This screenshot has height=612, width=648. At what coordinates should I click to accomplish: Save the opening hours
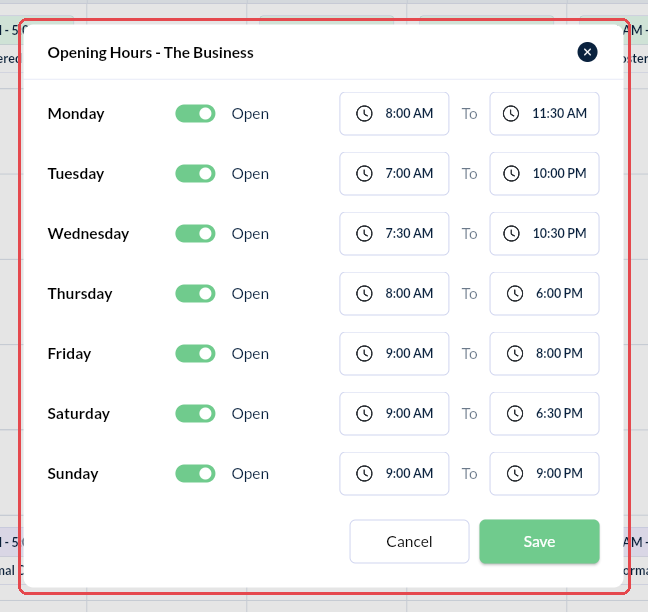(539, 541)
